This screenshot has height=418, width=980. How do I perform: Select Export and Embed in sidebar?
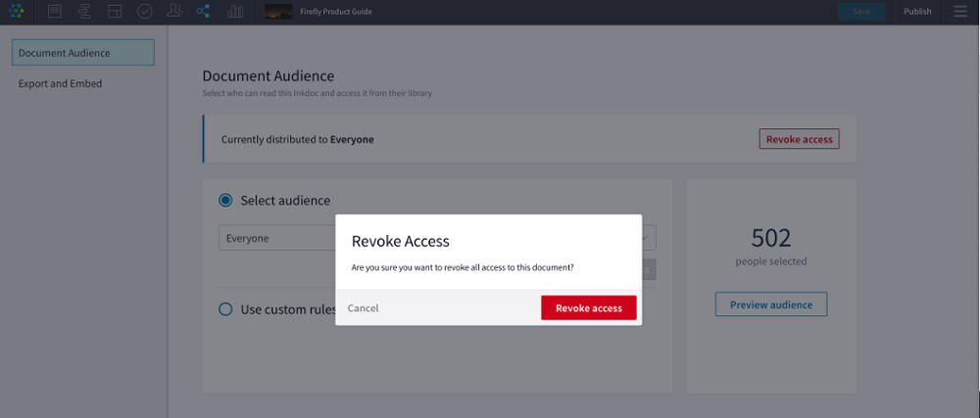(60, 83)
